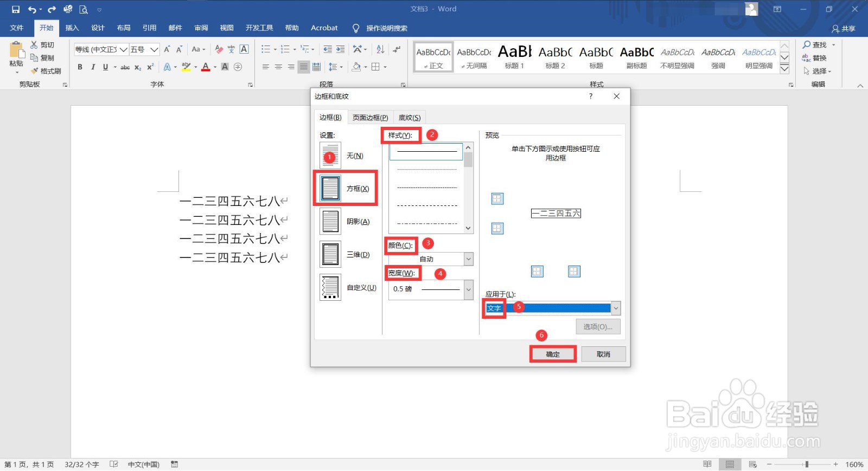Image resolution: width=868 pixels, height=471 pixels.
Task: Click the Share (共享) button
Action: tap(844, 29)
